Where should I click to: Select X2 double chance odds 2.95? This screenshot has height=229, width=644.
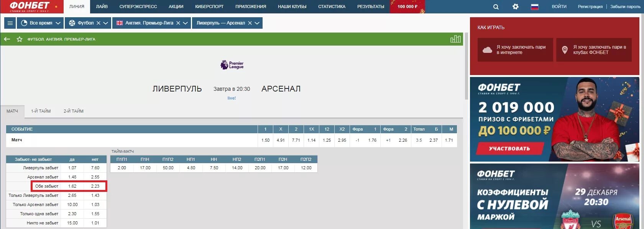coord(342,140)
